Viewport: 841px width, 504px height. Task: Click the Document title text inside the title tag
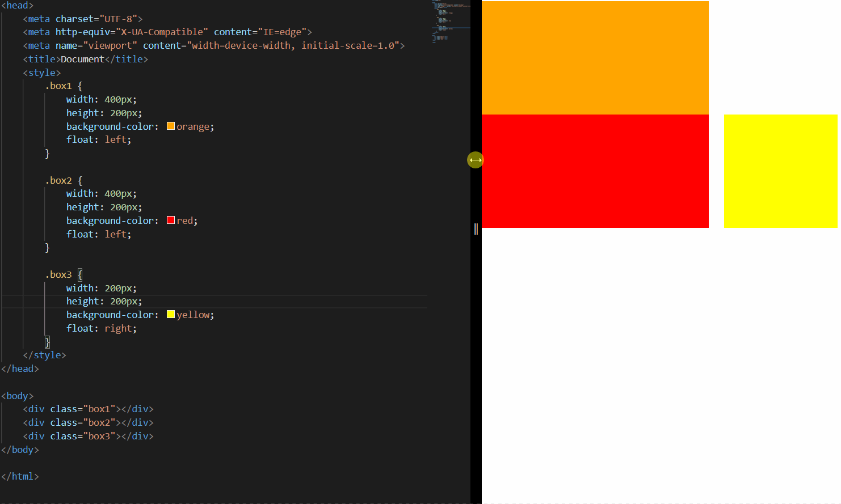click(82, 58)
